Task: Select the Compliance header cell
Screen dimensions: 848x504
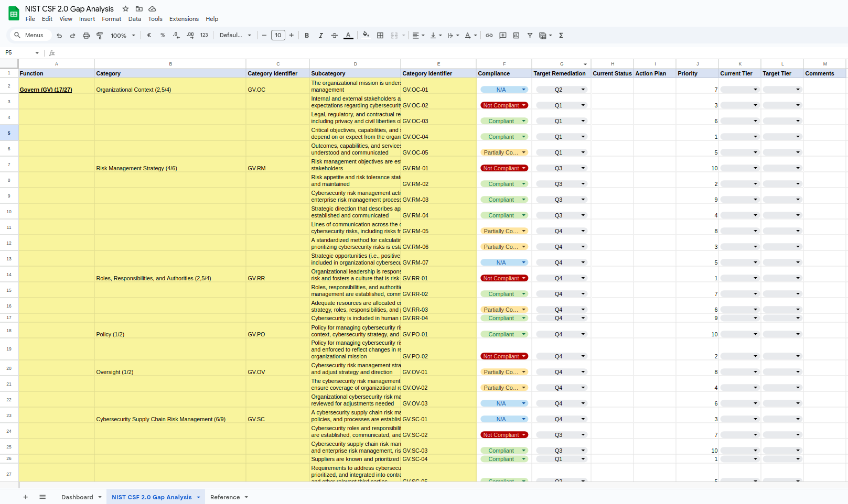Action: click(504, 73)
